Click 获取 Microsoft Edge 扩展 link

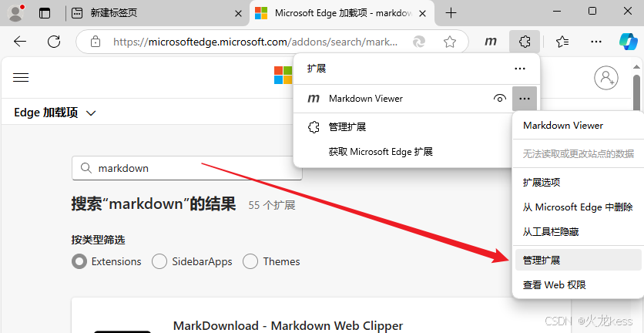tap(381, 152)
